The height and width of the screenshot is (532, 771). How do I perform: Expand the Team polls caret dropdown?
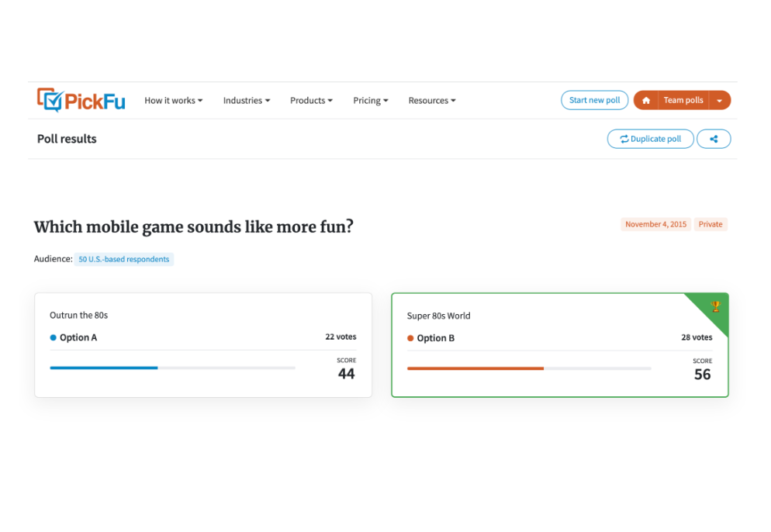pos(719,101)
